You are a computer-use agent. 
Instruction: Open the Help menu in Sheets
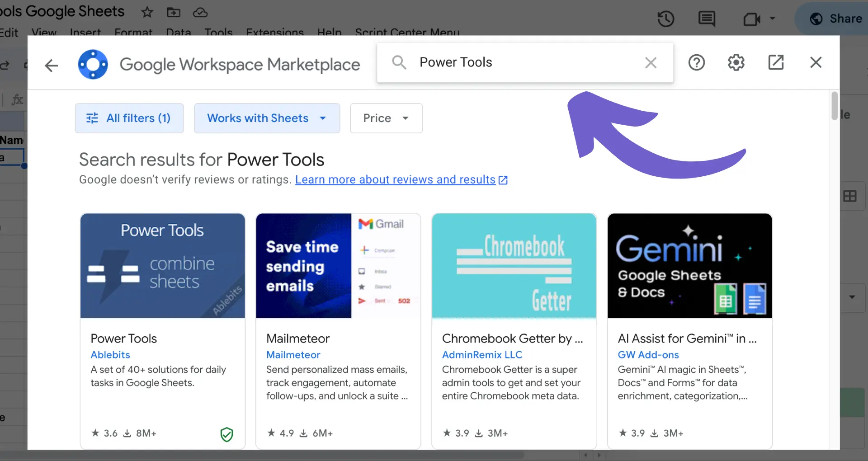(330, 33)
